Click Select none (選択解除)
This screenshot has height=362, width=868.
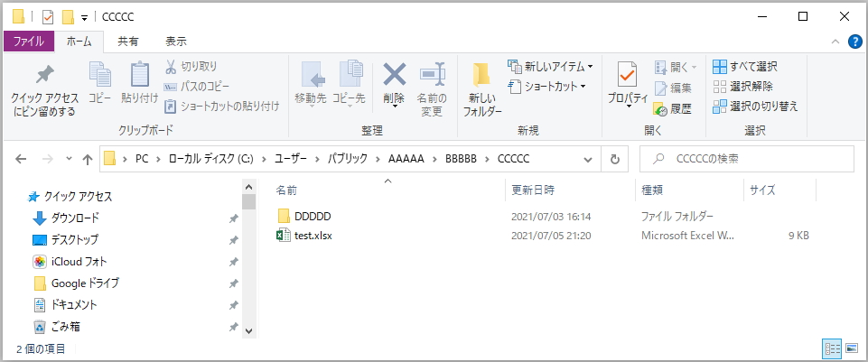coord(742,87)
